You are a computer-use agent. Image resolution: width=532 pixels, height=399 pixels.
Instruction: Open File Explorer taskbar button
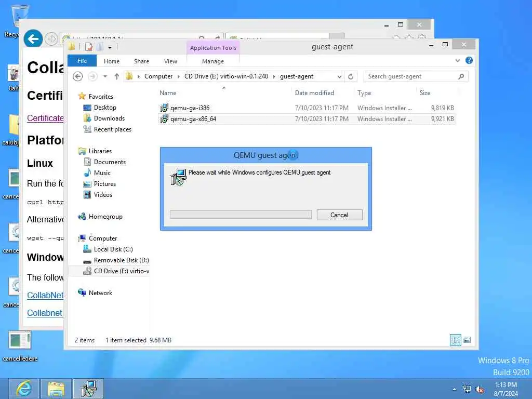(x=56, y=389)
